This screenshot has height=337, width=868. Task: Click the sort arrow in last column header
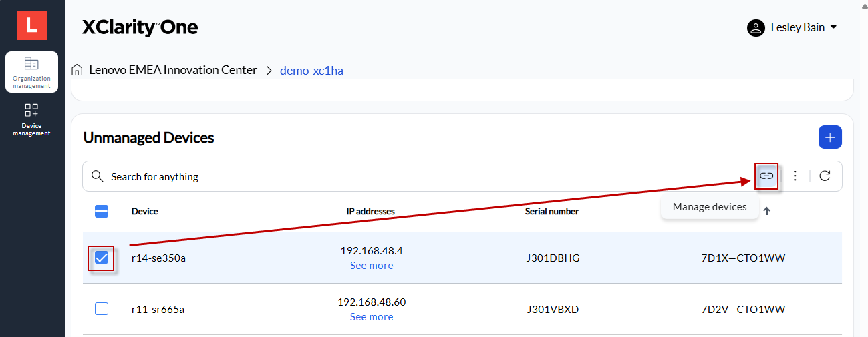[x=766, y=211]
